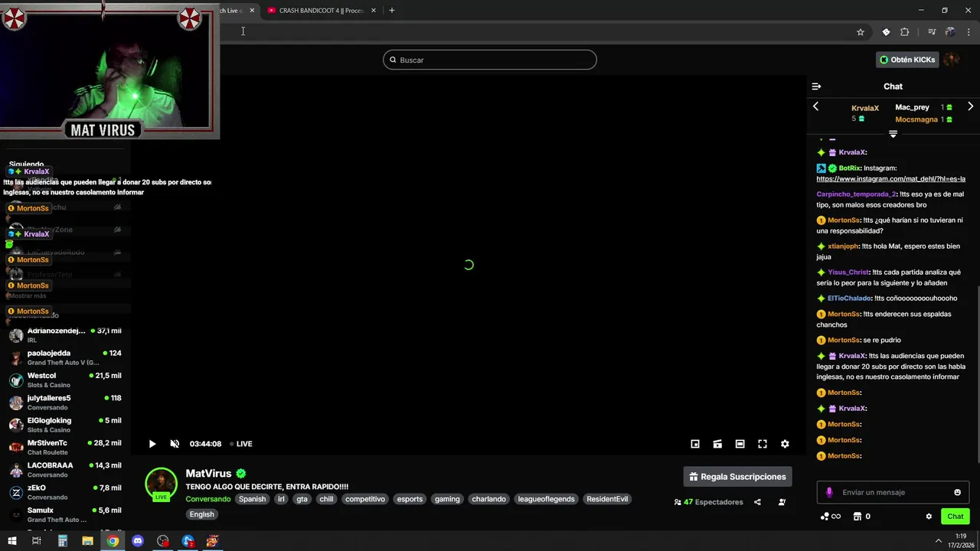Click Regala Suscripciones button

(738, 477)
